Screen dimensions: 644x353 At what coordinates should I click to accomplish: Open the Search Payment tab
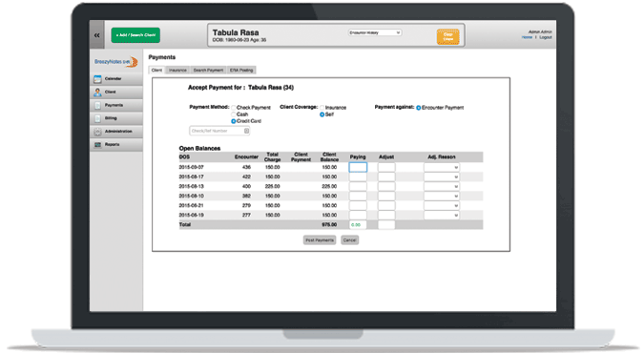208,71
